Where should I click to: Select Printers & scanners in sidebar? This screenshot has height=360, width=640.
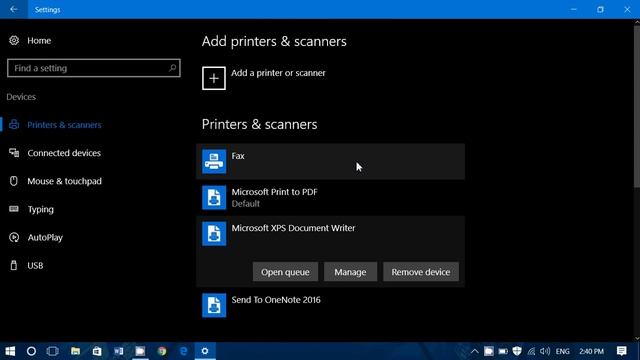click(64, 125)
